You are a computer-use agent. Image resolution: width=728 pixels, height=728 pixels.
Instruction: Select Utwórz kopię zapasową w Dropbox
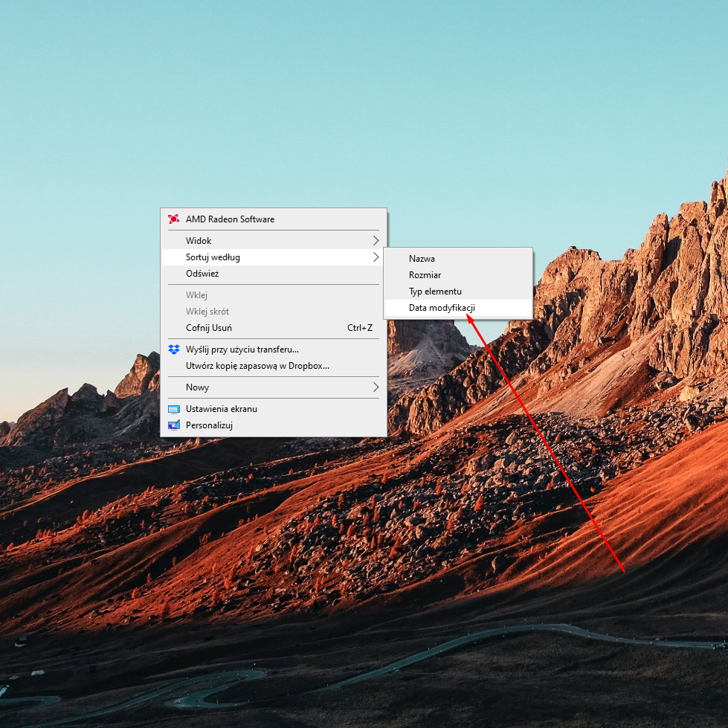[257, 366]
